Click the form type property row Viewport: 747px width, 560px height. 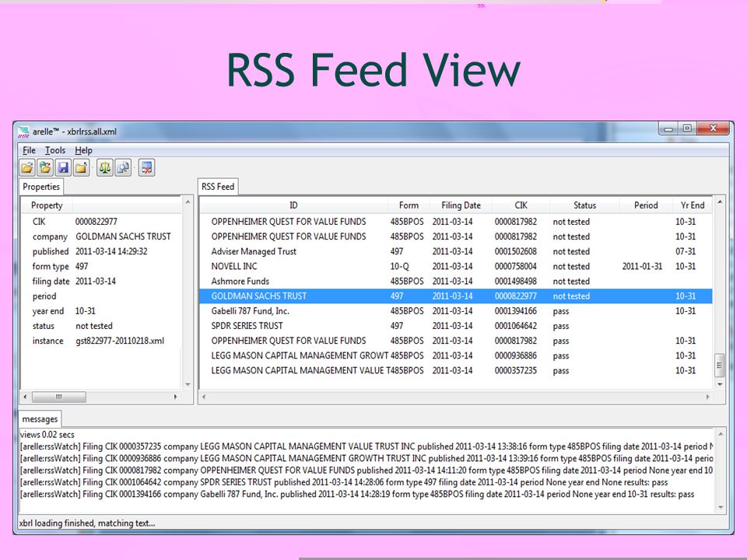click(x=101, y=266)
